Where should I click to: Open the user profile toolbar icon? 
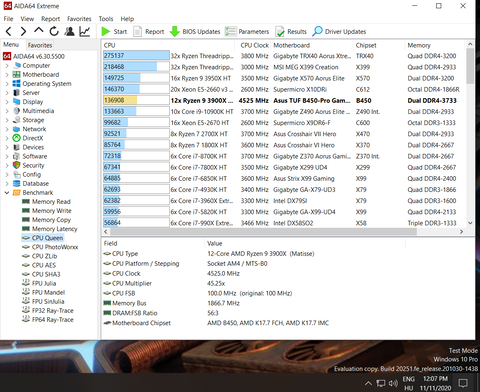(69, 31)
